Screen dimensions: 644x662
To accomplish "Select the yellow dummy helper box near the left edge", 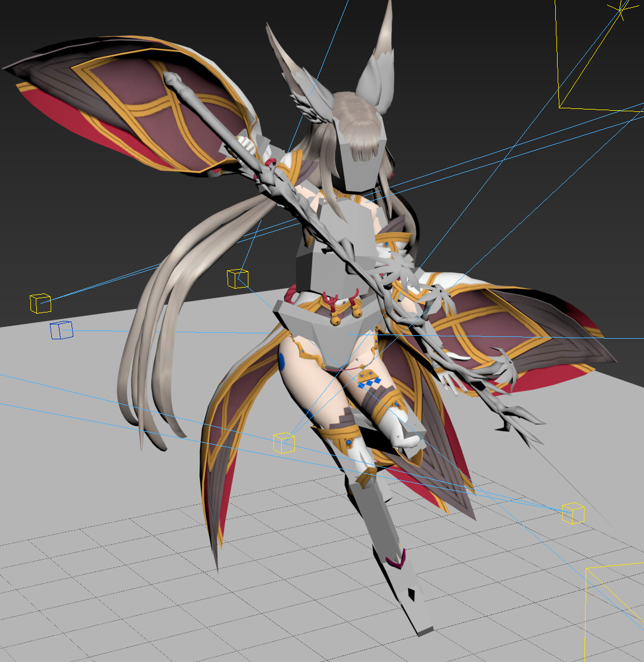I will pos(39,302).
